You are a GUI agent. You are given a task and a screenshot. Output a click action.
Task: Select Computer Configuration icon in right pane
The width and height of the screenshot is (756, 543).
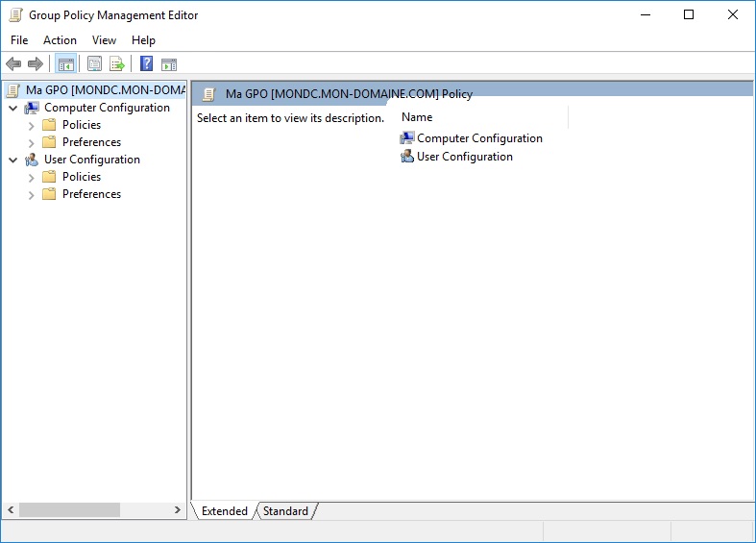point(407,138)
